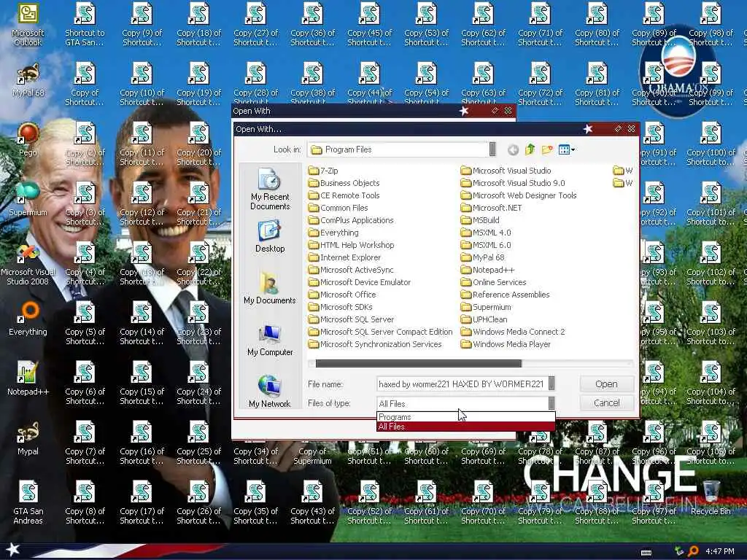The image size is (747, 560).
Task: Select the UPHClean folder
Action: (484, 319)
